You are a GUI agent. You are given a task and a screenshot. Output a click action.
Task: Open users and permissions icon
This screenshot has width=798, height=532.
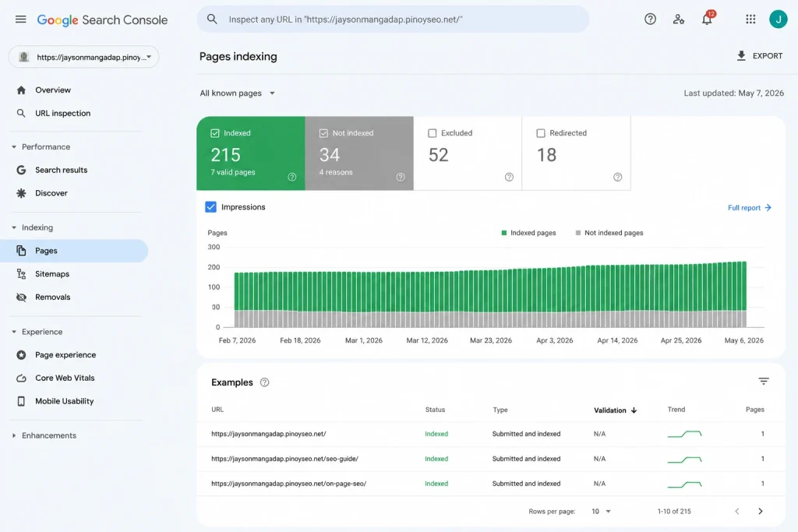coord(679,19)
